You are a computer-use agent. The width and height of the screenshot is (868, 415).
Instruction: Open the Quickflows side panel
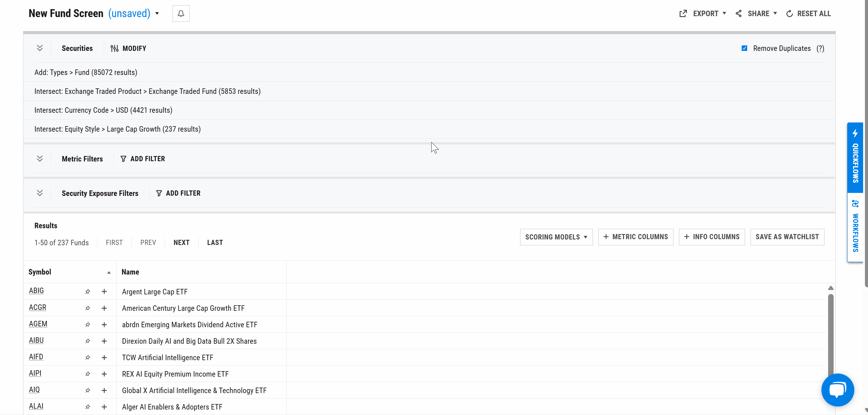tap(855, 157)
